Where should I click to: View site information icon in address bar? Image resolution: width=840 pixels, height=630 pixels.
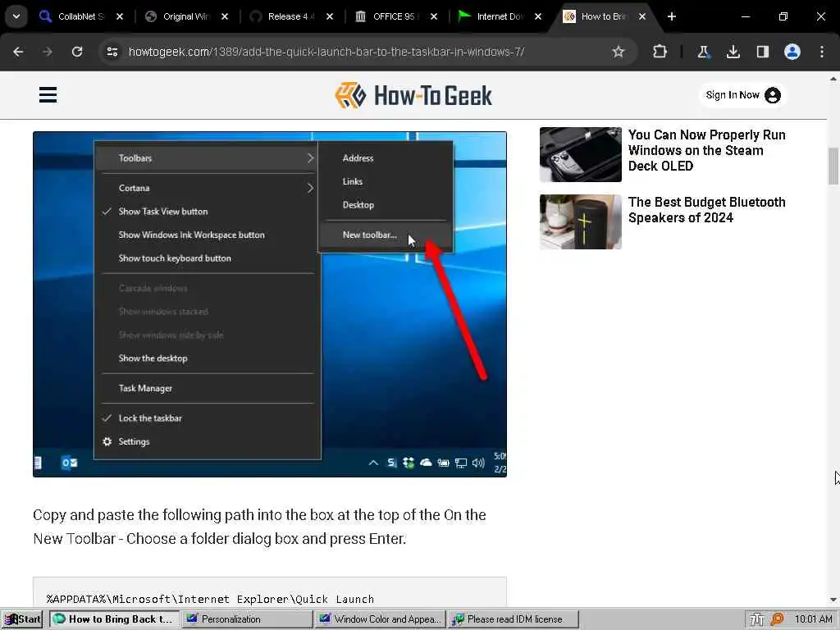tap(112, 52)
